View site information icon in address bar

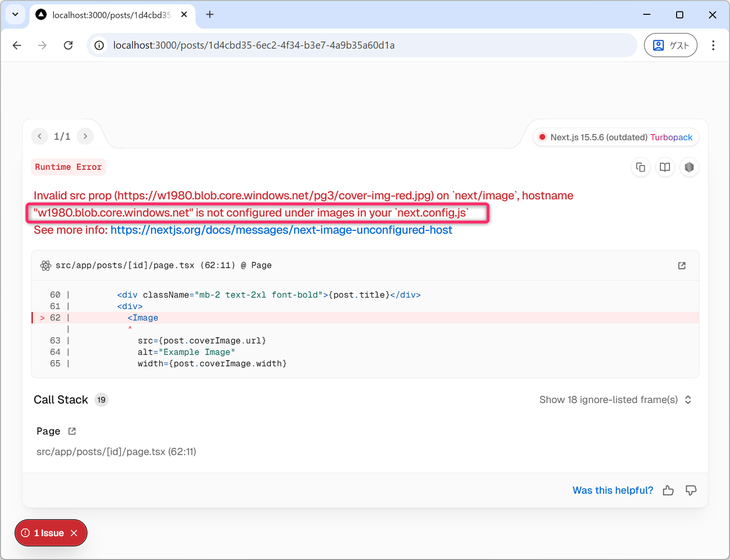99,45
